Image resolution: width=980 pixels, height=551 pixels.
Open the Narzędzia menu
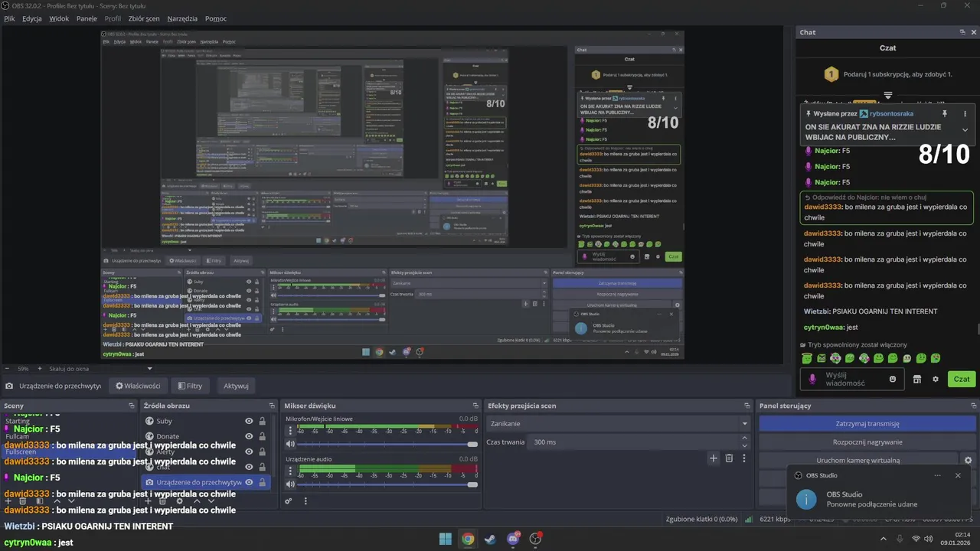[x=182, y=18]
